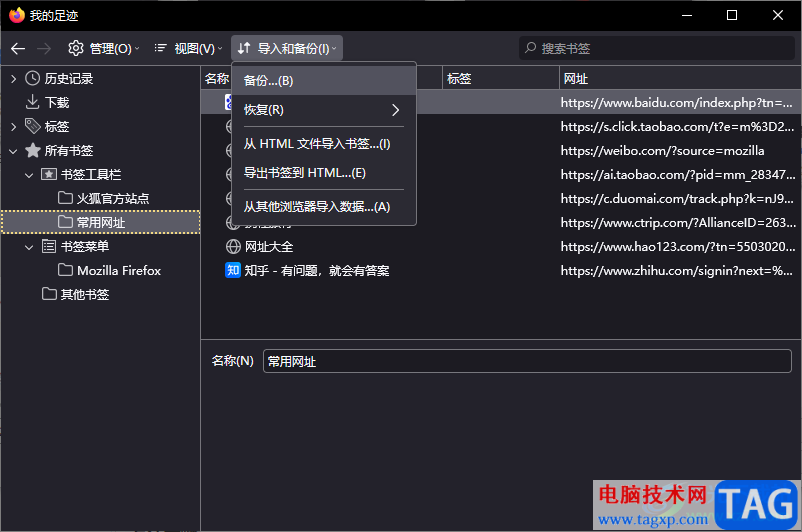Select the 常用网址 folder

tap(101, 223)
